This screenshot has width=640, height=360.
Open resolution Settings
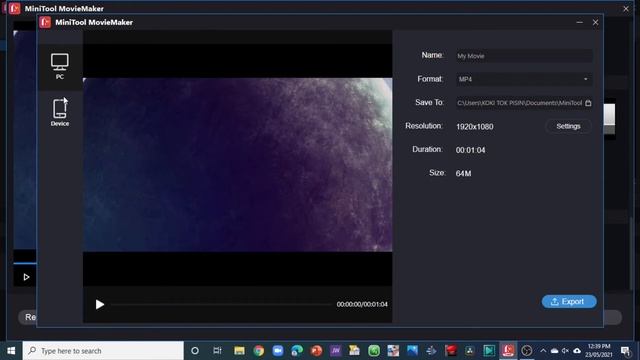click(x=568, y=126)
